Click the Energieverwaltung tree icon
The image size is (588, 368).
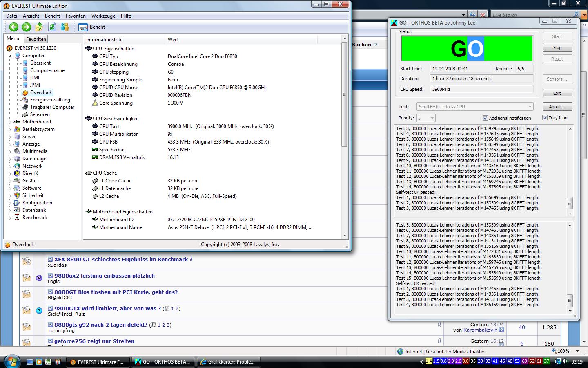pyautogui.click(x=25, y=100)
